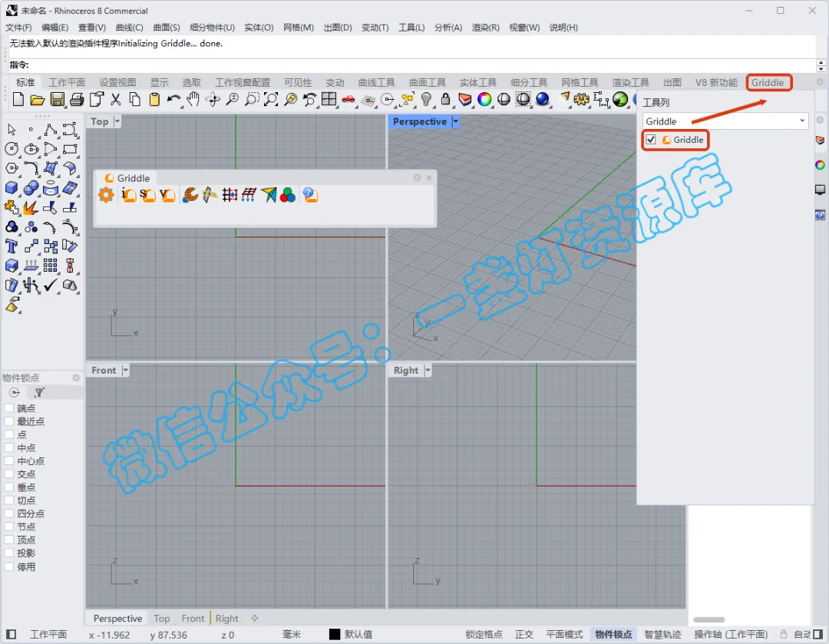Enable the 垂点 osnap checkbox

(9, 487)
